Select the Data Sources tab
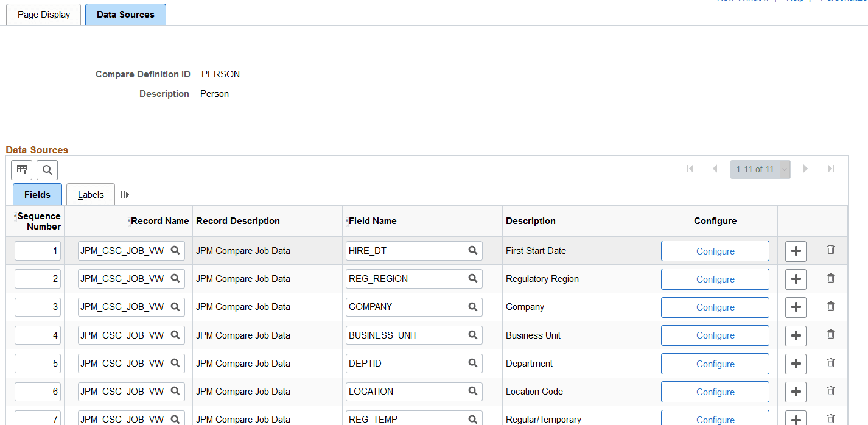868x425 pixels. tap(125, 14)
